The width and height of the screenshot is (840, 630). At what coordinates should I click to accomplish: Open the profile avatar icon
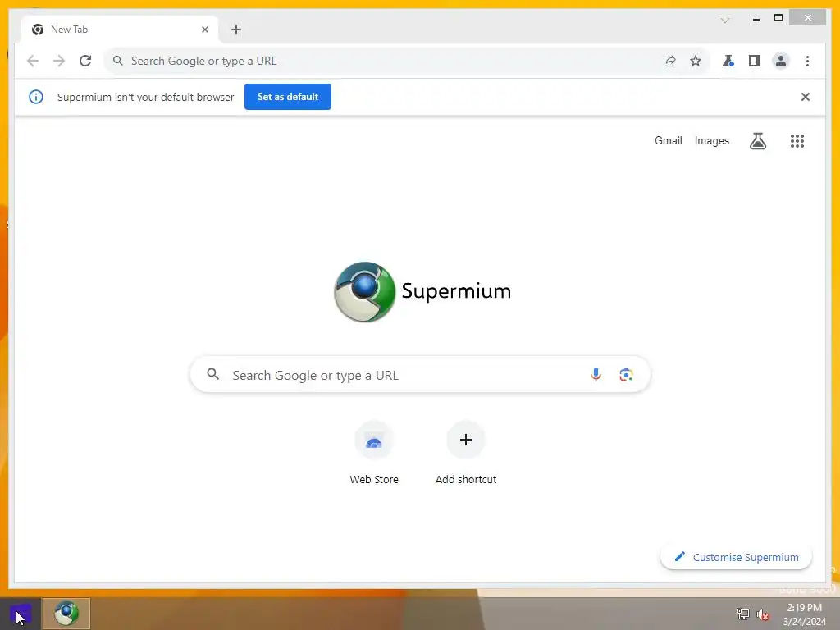click(781, 61)
